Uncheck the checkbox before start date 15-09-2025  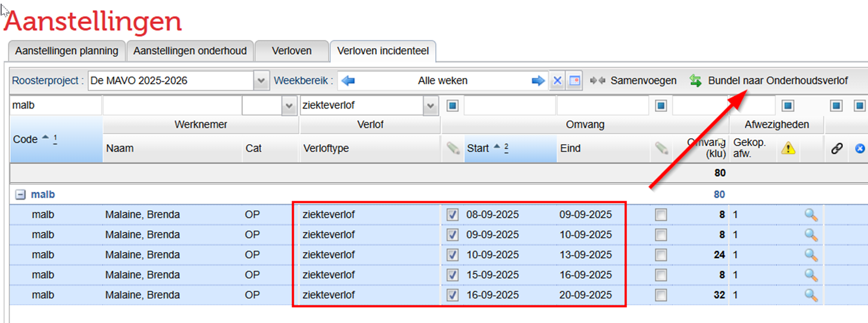tap(452, 275)
